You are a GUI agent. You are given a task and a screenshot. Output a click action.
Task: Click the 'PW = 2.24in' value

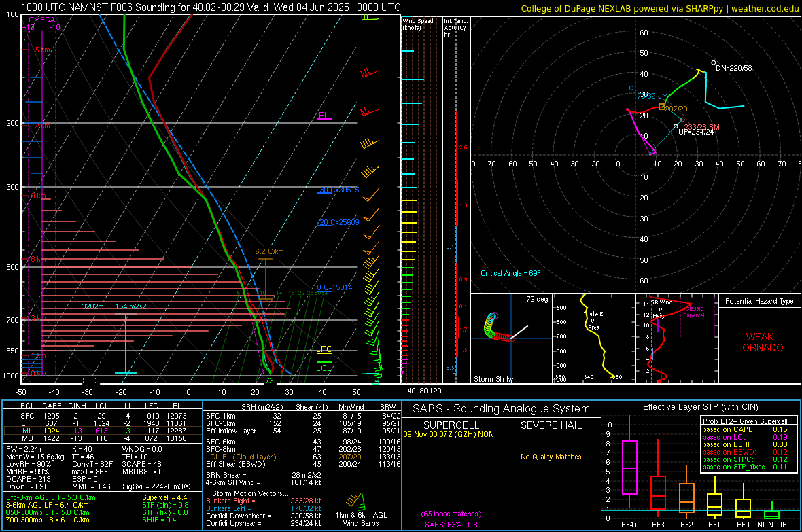click(x=25, y=449)
